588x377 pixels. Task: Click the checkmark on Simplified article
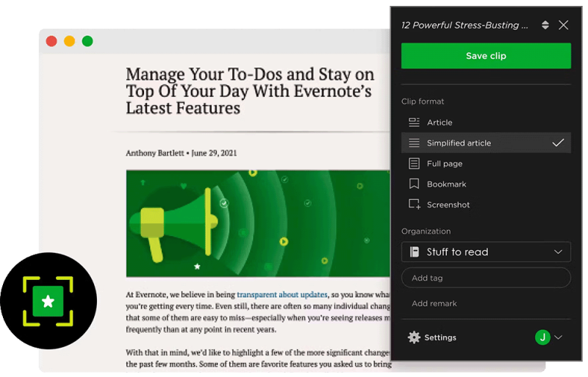pos(558,143)
